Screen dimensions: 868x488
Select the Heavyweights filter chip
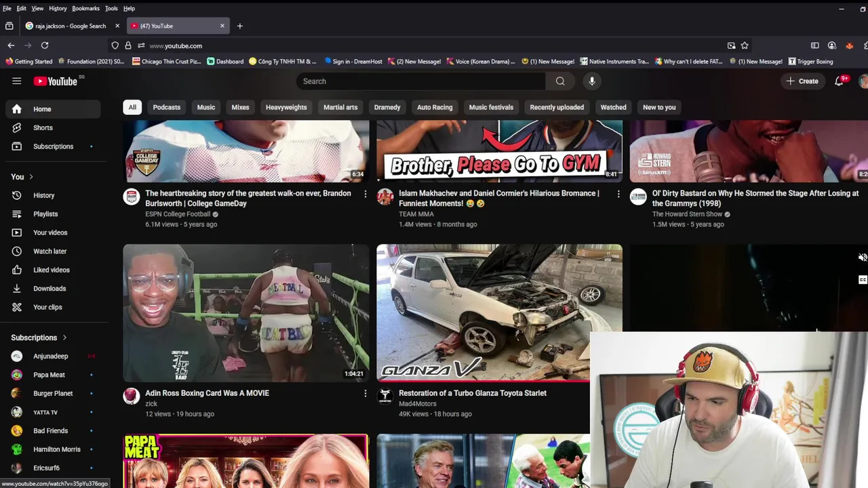tap(286, 107)
